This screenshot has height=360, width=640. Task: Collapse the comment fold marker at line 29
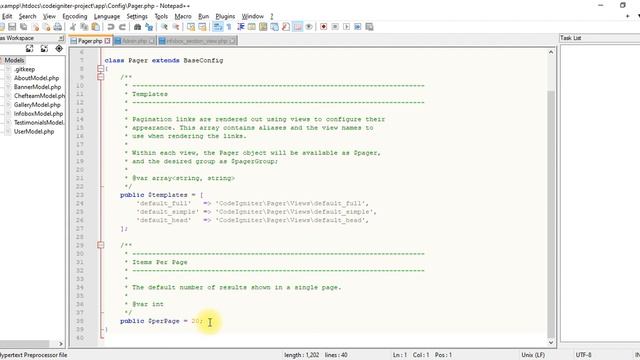[101, 245]
